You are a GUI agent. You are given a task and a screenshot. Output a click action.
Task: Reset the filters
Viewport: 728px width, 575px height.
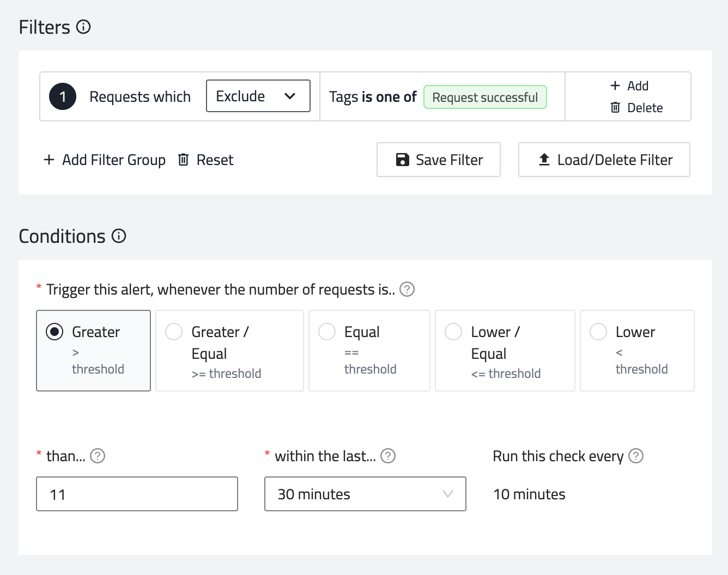(206, 160)
